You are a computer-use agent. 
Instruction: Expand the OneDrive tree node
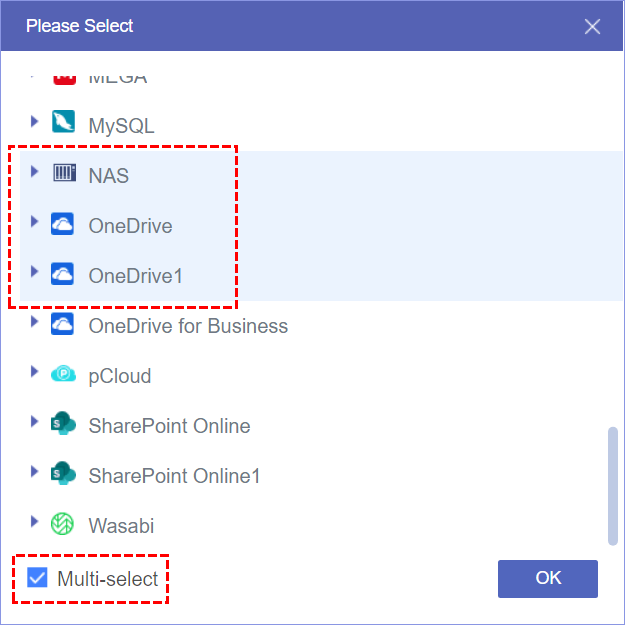[35, 221]
